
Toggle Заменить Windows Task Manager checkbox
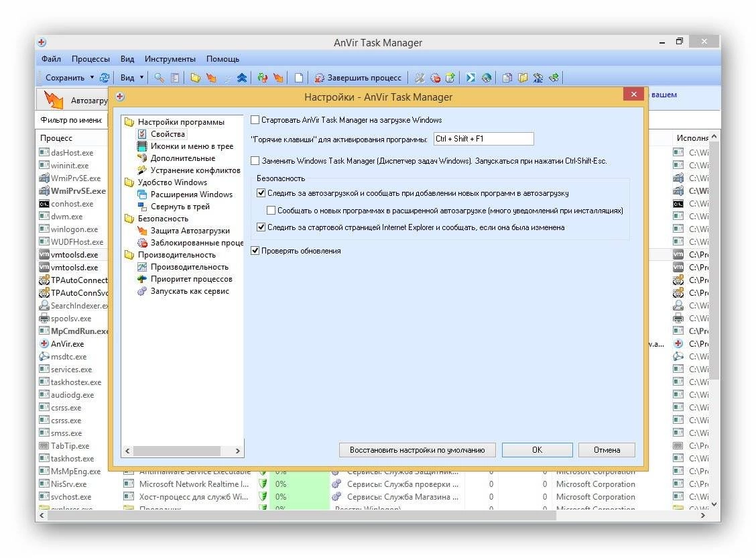(x=255, y=160)
